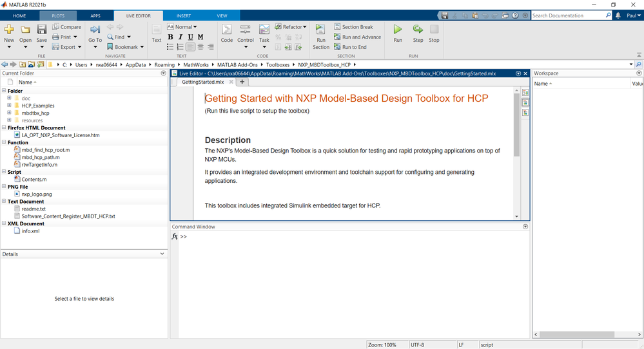
Task: Save the live script
Action: click(41, 30)
